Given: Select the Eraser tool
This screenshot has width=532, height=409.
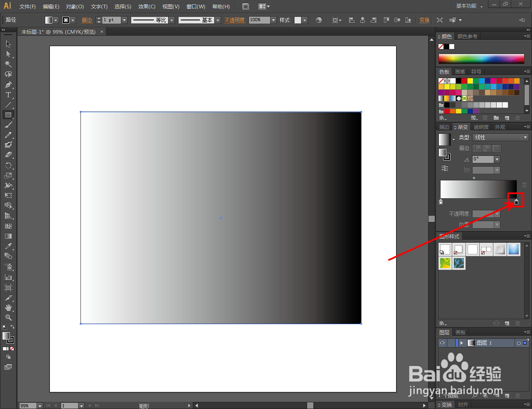Looking at the screenshot, I should click(8, 155).
